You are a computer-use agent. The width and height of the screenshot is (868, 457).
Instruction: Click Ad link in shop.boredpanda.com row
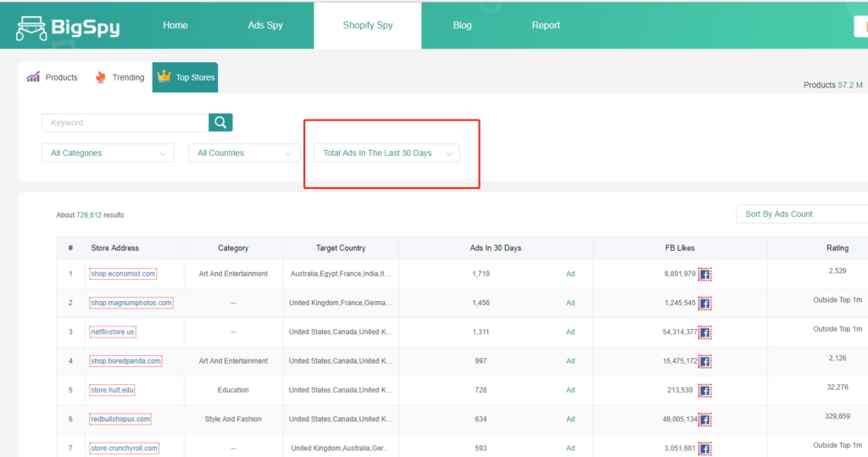tap(570, 361)
